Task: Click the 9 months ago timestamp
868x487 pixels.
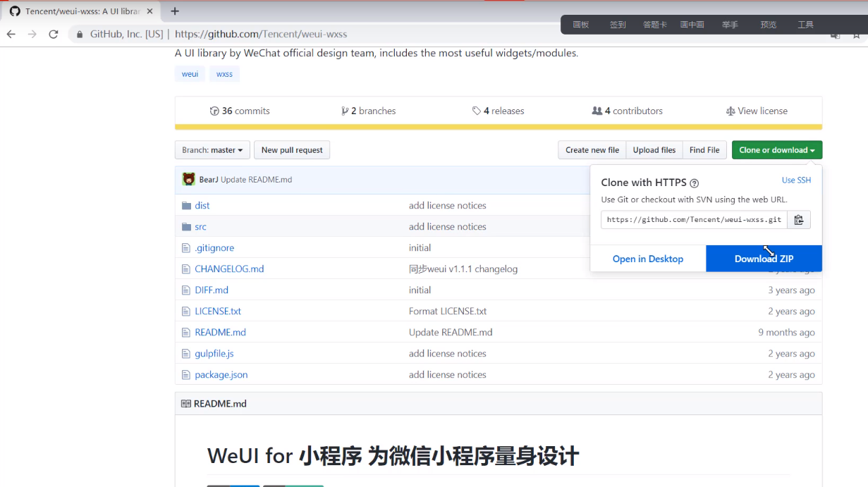Action: pyautogui.click(x=786, y=332)
